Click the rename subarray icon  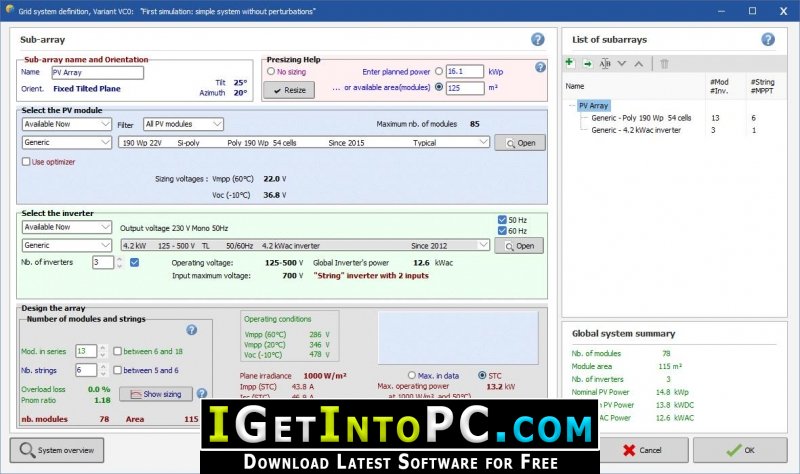(605, 64)
